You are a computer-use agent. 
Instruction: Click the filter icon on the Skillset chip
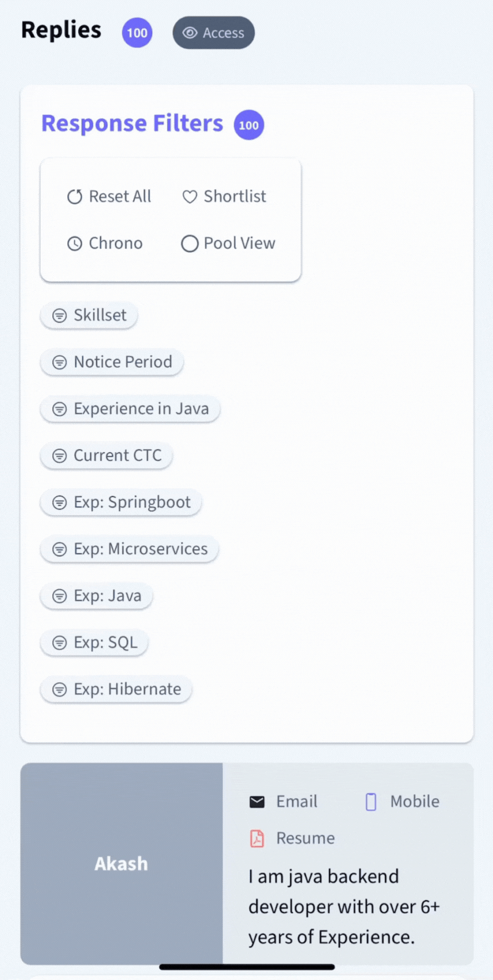click(59, 315)
